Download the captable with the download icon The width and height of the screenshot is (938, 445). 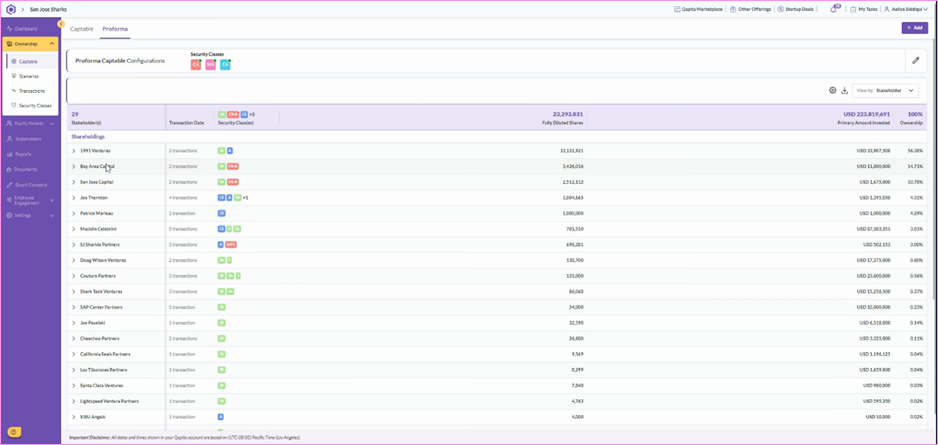pos(845,90)
